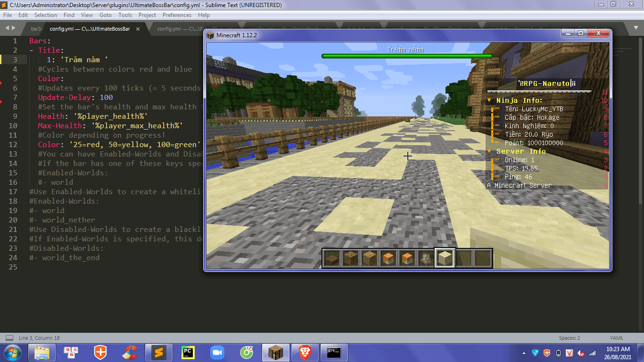Open CCleaner from the taskbar
The height and width of the screenshot is (362, 644).
tap(129, 353)
